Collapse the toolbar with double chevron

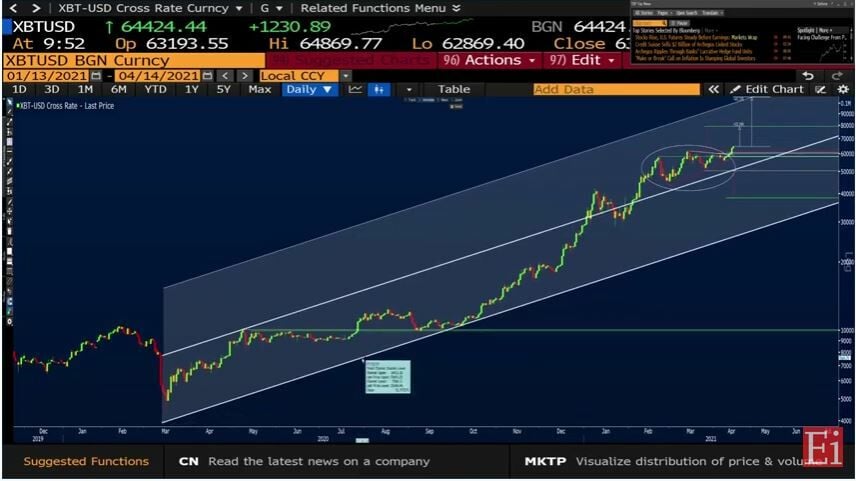[x=713, y=90]
